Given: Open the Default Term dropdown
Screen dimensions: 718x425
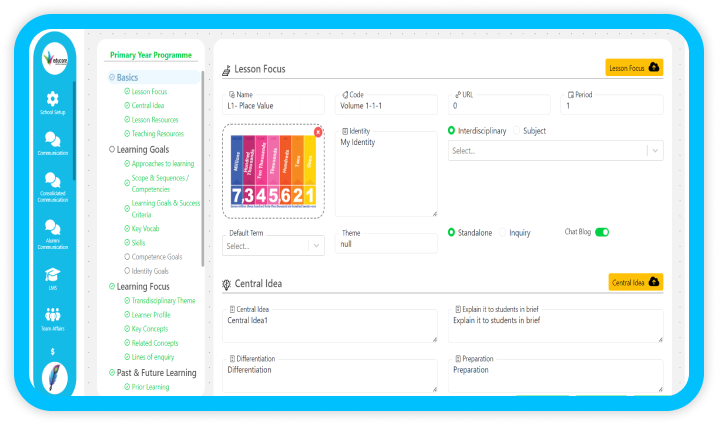Looking at the screenshot, I should [x=274, y=245].
